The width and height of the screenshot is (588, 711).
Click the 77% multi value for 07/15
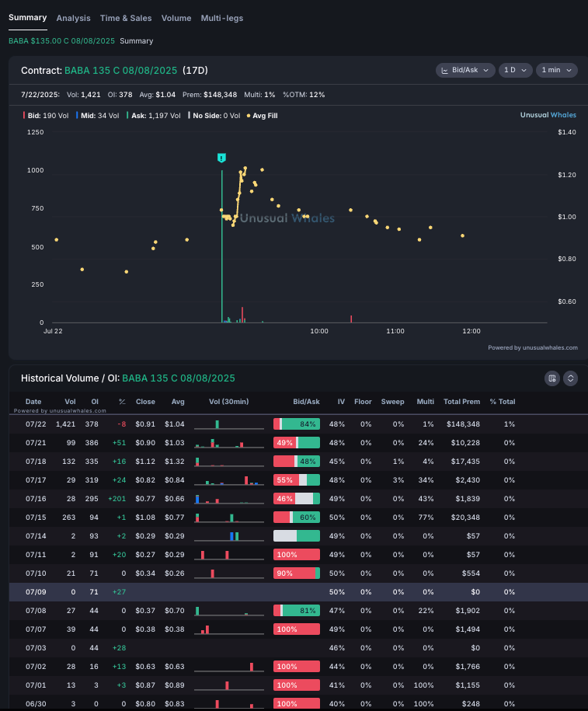[426, 518]
